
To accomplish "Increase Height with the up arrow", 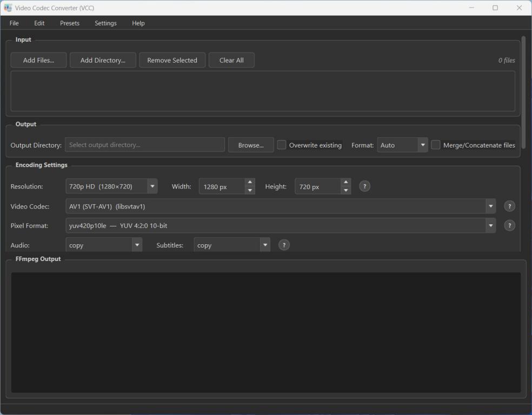I will 346,182.
